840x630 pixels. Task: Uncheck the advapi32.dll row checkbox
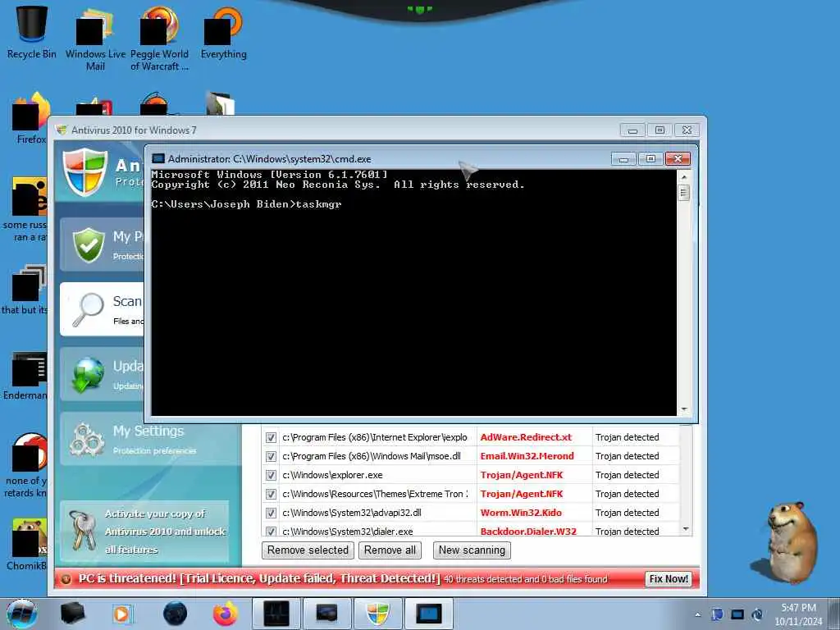[271, 513]
